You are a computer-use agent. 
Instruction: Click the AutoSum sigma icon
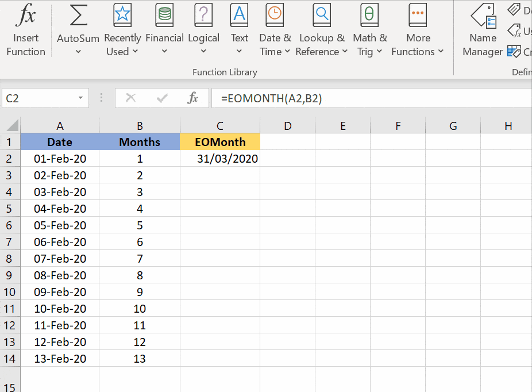point(78,16)
